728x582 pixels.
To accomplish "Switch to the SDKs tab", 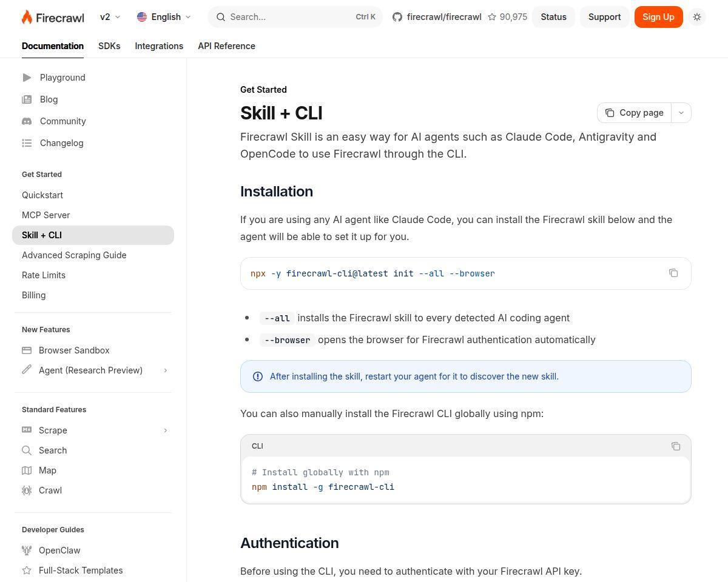I will [x=109, y=46].
